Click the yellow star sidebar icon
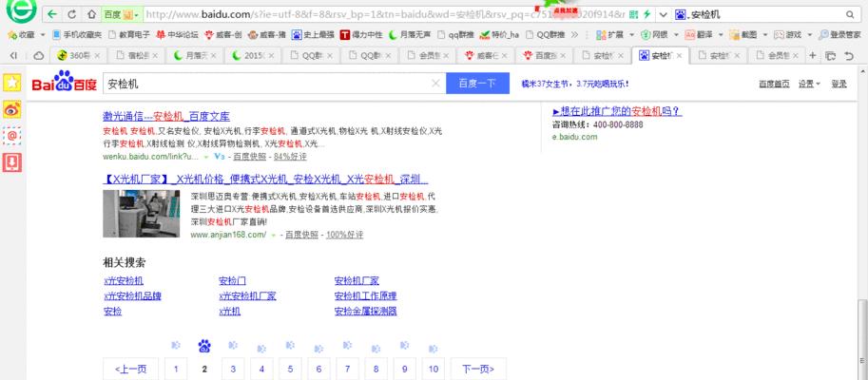 click(x=11, y=83)
